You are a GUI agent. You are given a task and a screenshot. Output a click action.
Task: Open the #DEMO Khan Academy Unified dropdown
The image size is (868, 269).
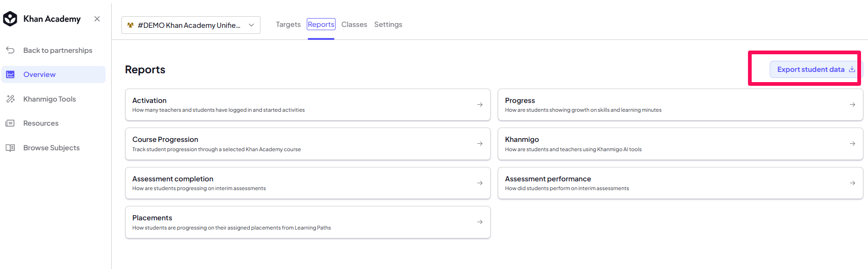tap(191, 25)
